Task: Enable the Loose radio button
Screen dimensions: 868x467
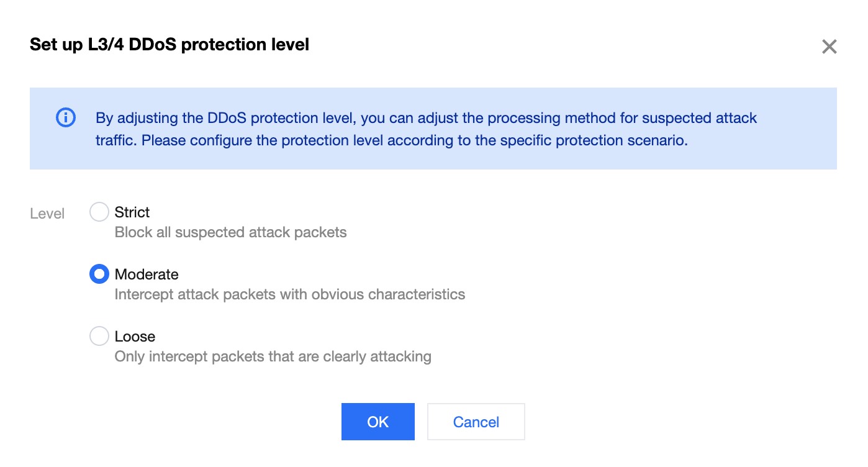Action: (99, 337)
